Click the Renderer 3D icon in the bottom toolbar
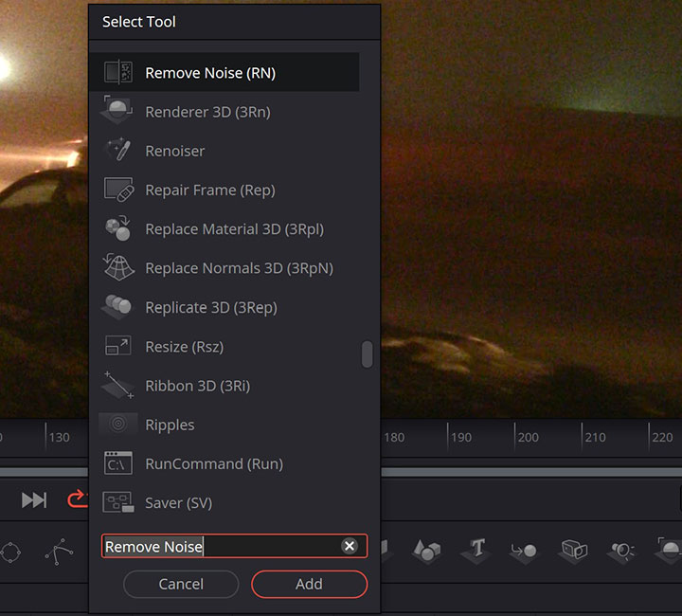Screen dimensions: 682x616 tap(670, 550)
